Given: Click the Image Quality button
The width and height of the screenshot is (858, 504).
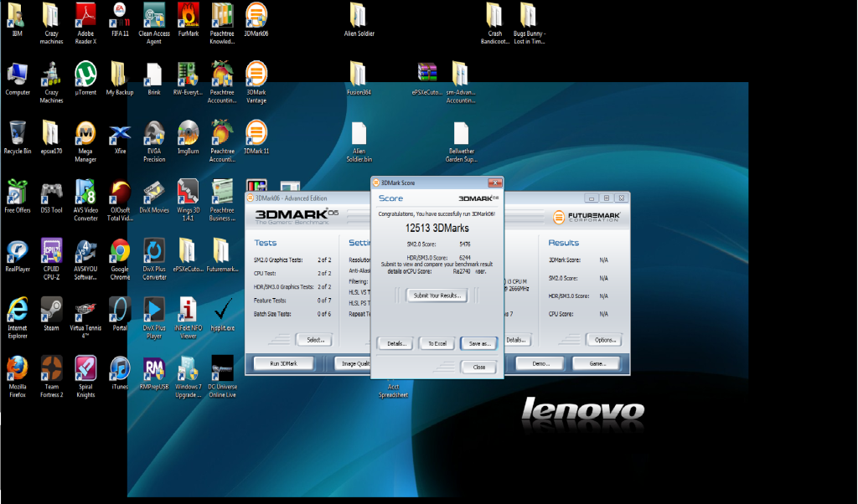Looking at the screenshot, I should click(353, 363).
